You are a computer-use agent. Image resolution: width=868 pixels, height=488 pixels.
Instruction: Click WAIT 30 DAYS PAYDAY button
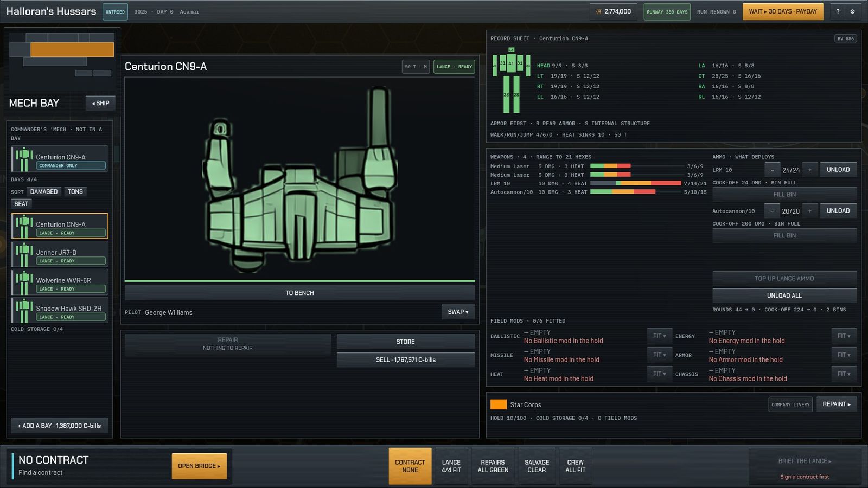783,11
